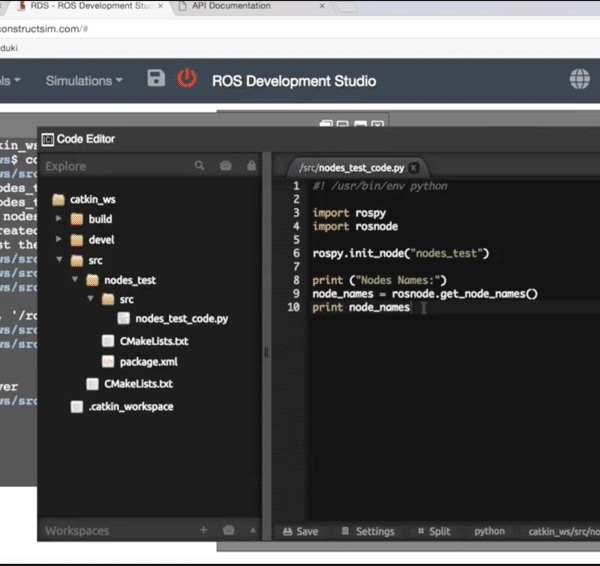Screen dimensions: 600x566
Task: Close the nodes_test_code.py editor tab
Action: tap(414, 168)
